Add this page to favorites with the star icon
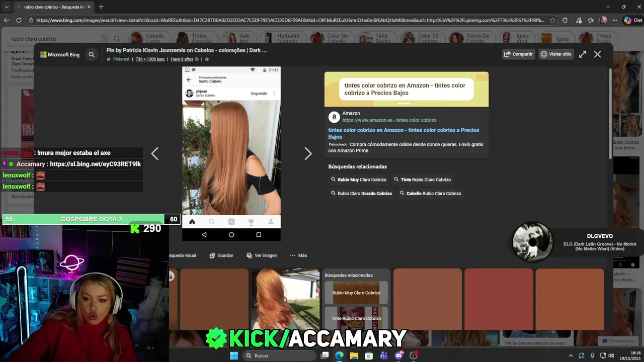The width and height of the screenshot is (644, 362). 552,20
